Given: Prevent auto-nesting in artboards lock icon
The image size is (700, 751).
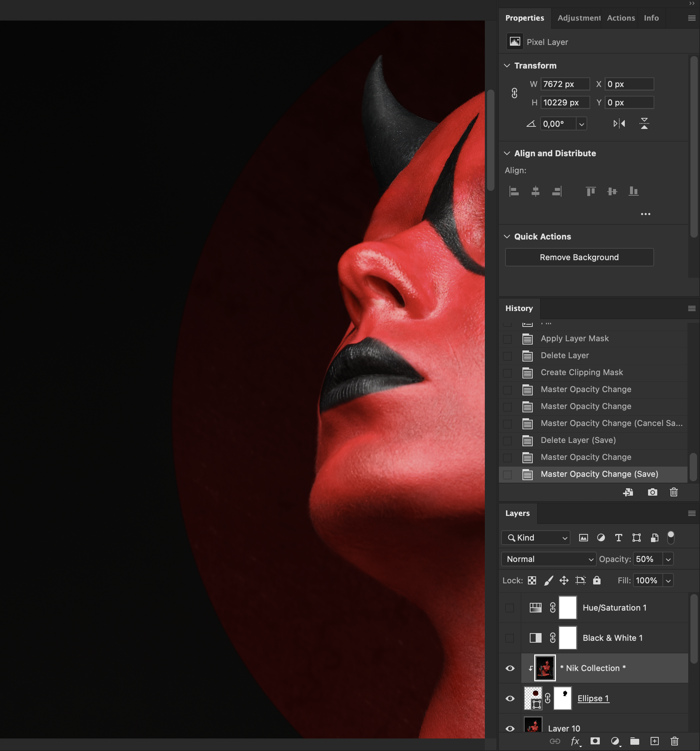Looking at the screenshot, I should (x=581, y=581).
